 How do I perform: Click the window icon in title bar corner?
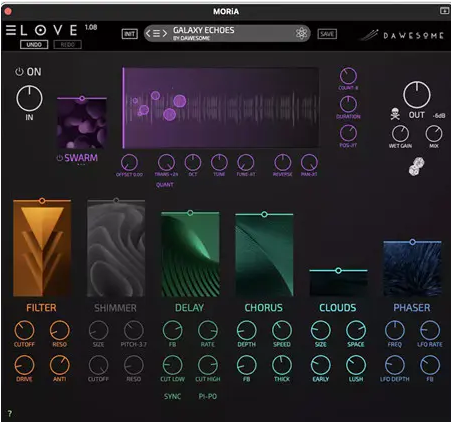(x=444, y=11)
